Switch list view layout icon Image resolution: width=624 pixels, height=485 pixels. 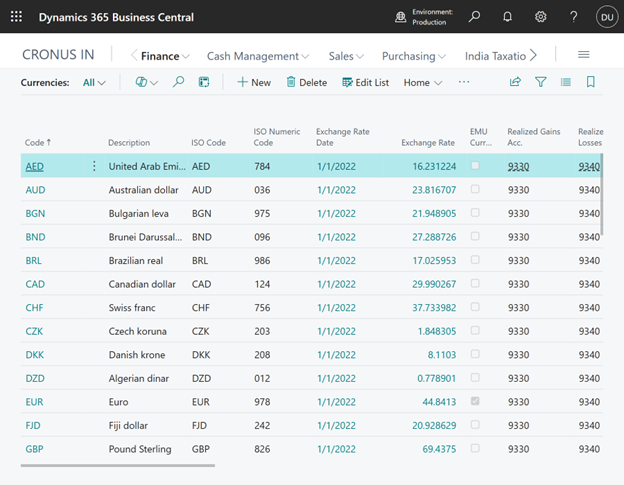[566, 82]
